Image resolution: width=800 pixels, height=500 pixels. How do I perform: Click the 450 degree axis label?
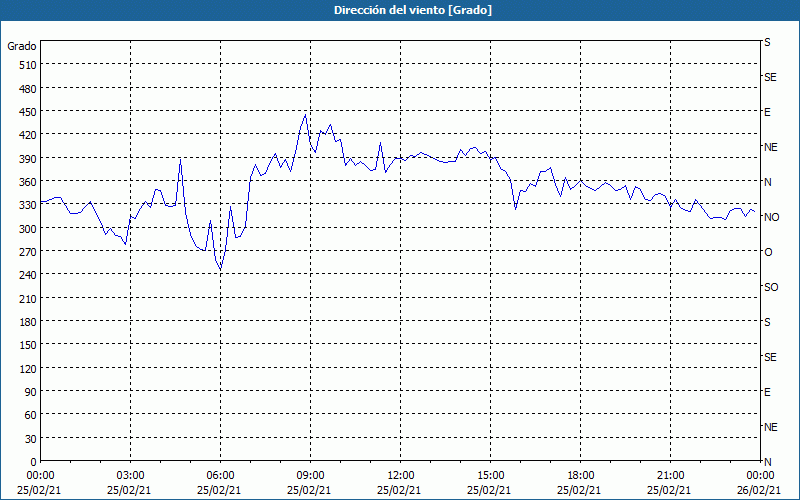pos(28,112)
